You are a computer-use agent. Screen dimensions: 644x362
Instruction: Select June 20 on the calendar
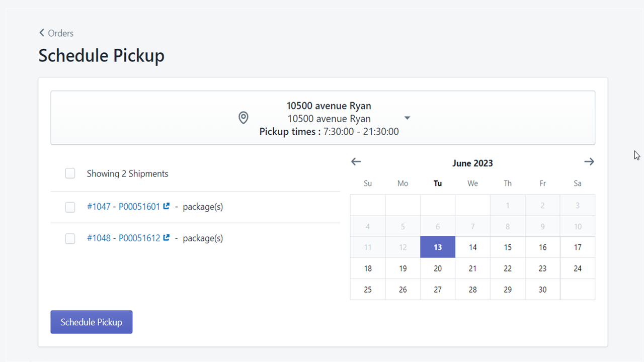[437, 268]
